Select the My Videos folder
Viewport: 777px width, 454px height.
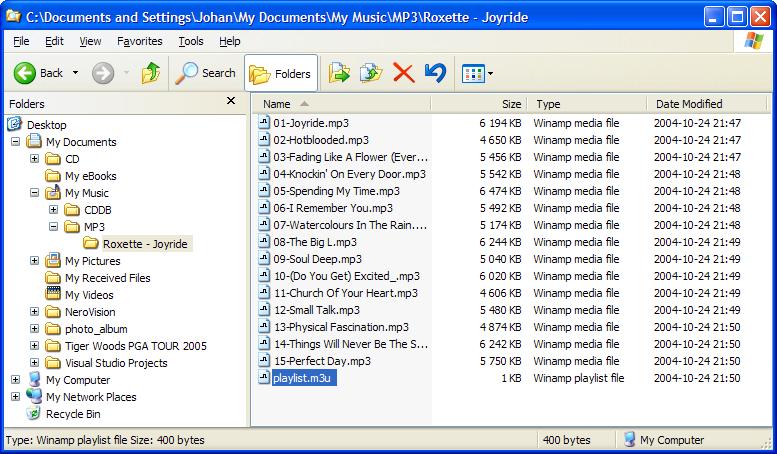(89, 295)
